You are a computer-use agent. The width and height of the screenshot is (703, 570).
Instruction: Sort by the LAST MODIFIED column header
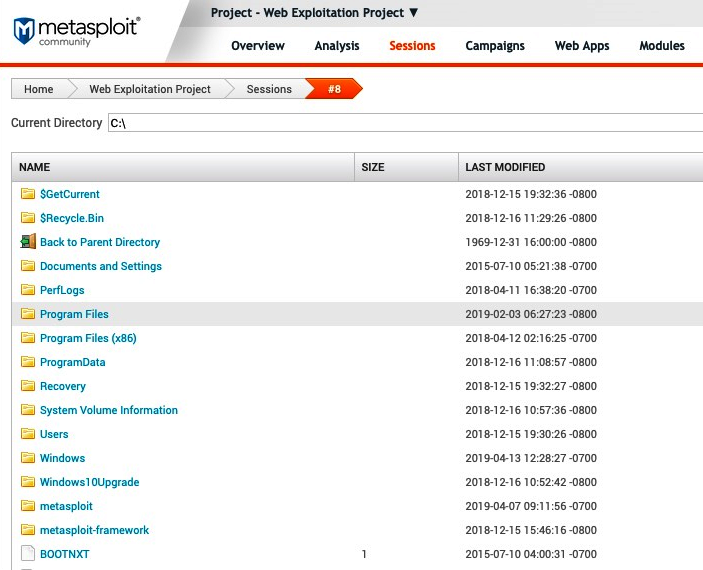pyautogui.click(x=581, y=167)
